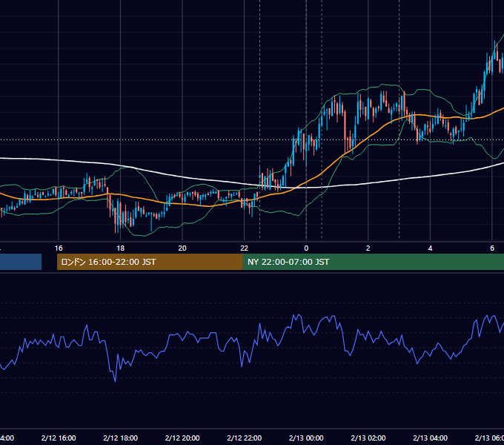
Task: Click the 2/12 16:00 oscillator time label
Action: [x=59, y=438]
